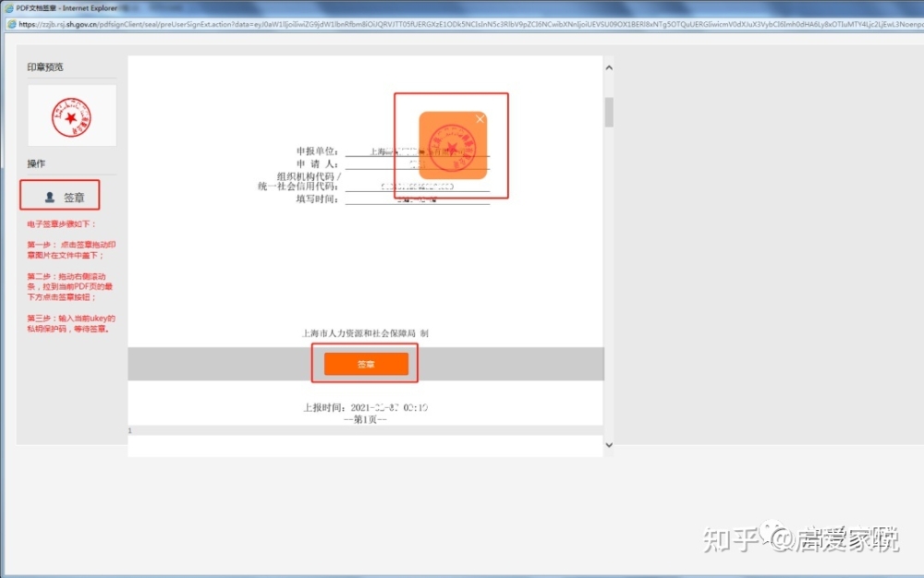924x578 pixels.
Task: Click the 上报时间 text at the page bottom
Action: pos(365,407)
